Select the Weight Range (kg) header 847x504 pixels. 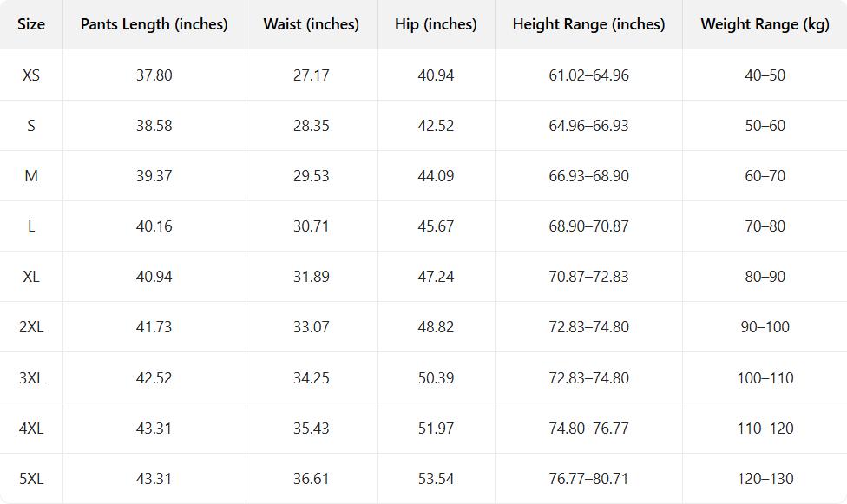point(765,24)
